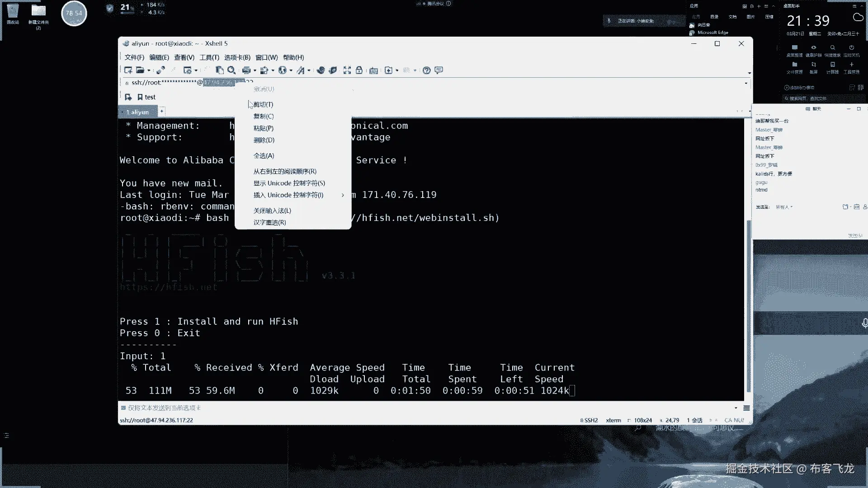Viewport: 868px width, 488px height.
Task: Click the Open Session folder icon
Action: [140, 70]
